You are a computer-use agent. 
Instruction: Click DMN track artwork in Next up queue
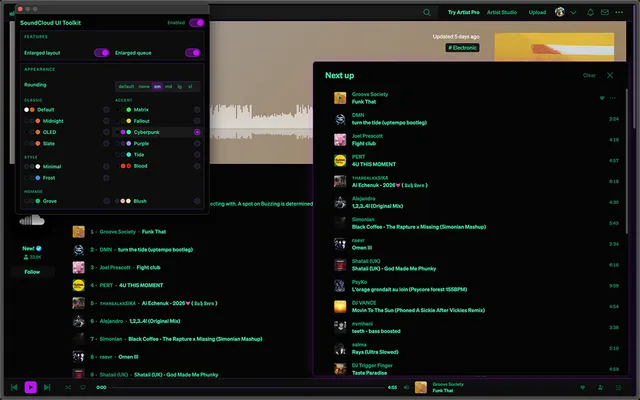pyautogui.click(x=340, y=119)
